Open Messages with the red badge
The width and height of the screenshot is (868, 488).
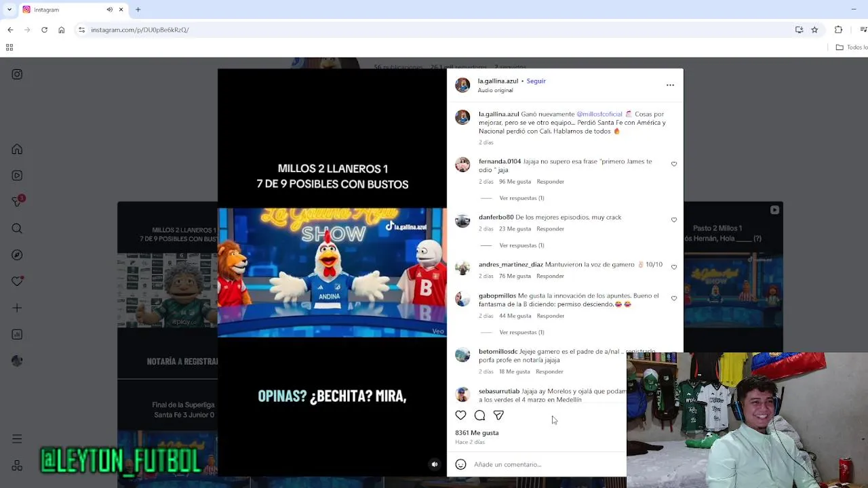[18, 201]
